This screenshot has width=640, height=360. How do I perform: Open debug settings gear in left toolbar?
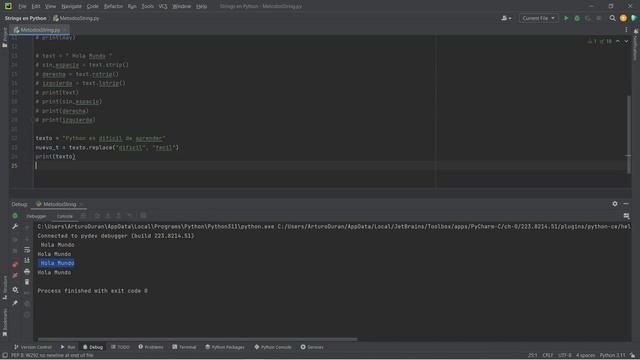tap(15, 290)
